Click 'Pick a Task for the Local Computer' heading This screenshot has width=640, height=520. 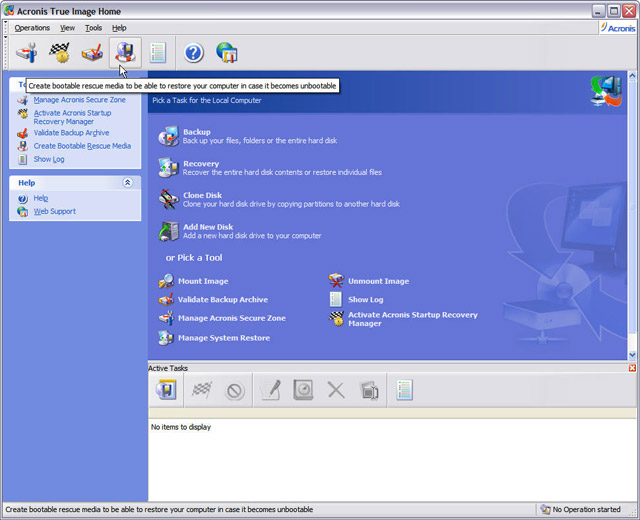point(207,100)
